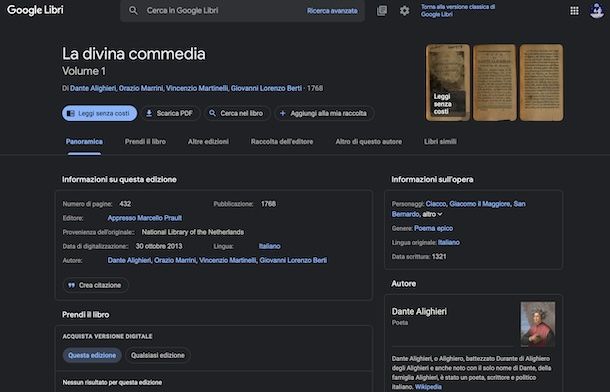Click Aggiungi alla mia raccolta button
The image size is (610, 392).
[x=324, y=113]
